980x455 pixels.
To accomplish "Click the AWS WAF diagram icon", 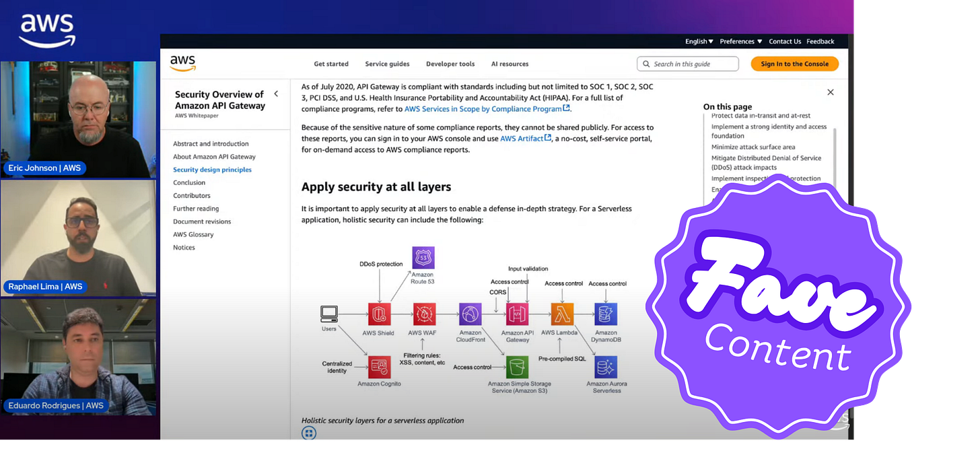I will pyautogui.click(x=424, y=314).
